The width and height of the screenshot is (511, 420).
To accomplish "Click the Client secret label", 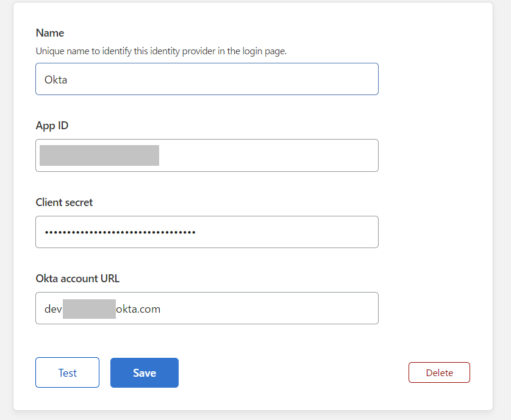I will [x=64, y=202].
